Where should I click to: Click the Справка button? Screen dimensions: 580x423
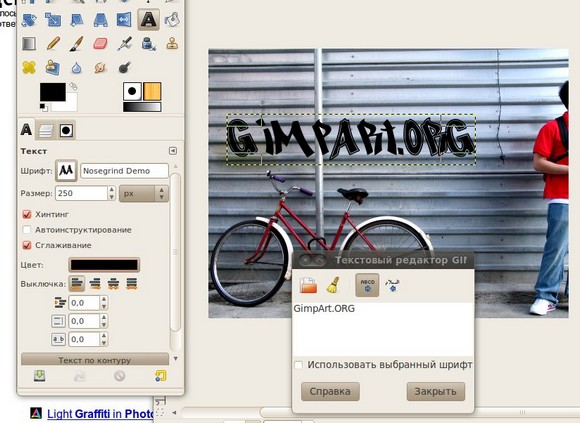330,391
